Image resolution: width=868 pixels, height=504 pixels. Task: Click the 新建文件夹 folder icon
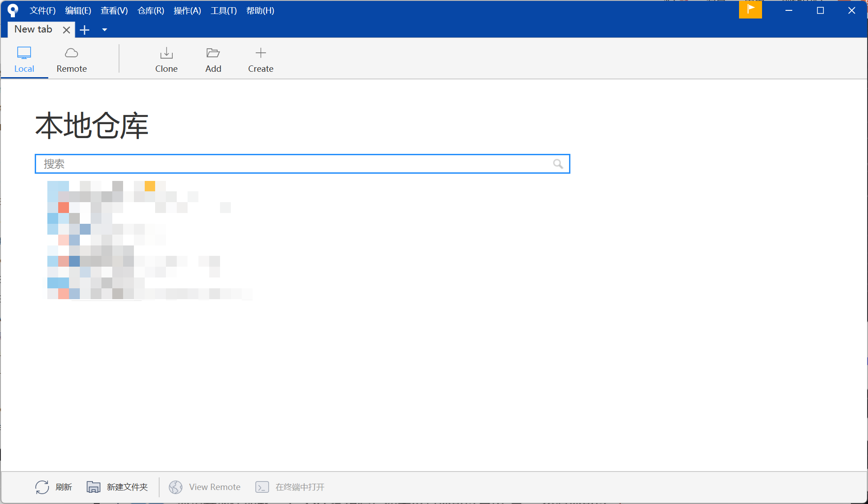(93, 487)
